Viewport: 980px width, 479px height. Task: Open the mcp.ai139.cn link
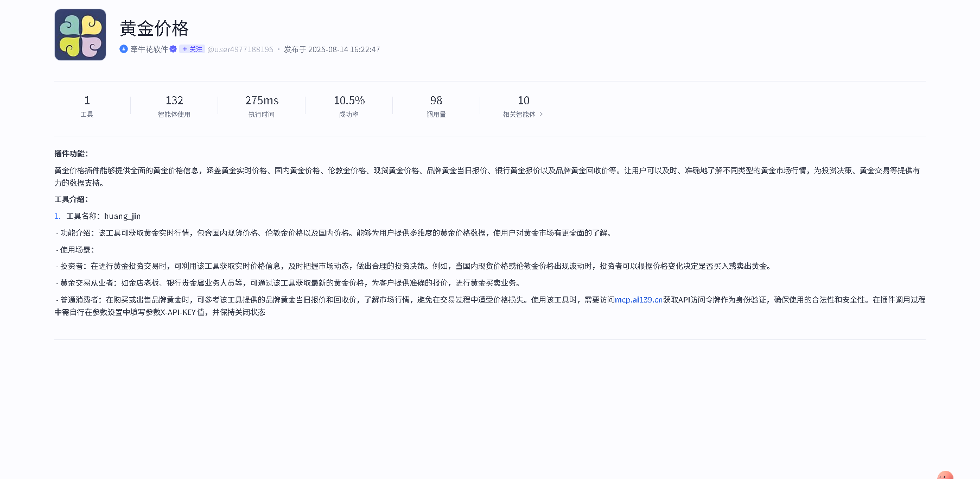[639, 300]
